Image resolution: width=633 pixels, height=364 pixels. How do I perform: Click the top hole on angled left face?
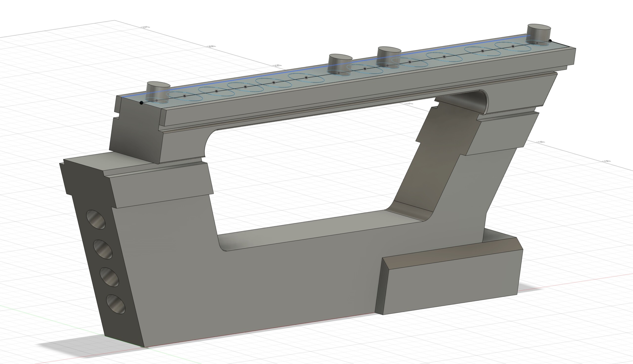click(x=96, y=219)
